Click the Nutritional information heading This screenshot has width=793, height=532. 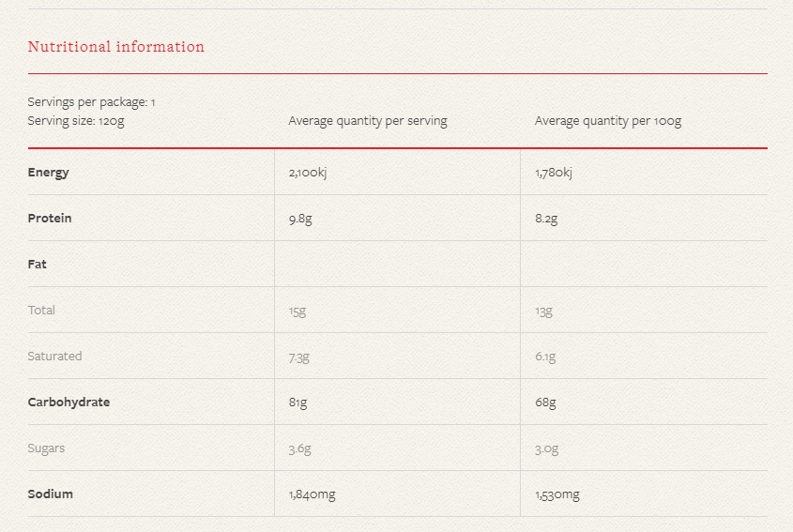(x=115, y=47)
